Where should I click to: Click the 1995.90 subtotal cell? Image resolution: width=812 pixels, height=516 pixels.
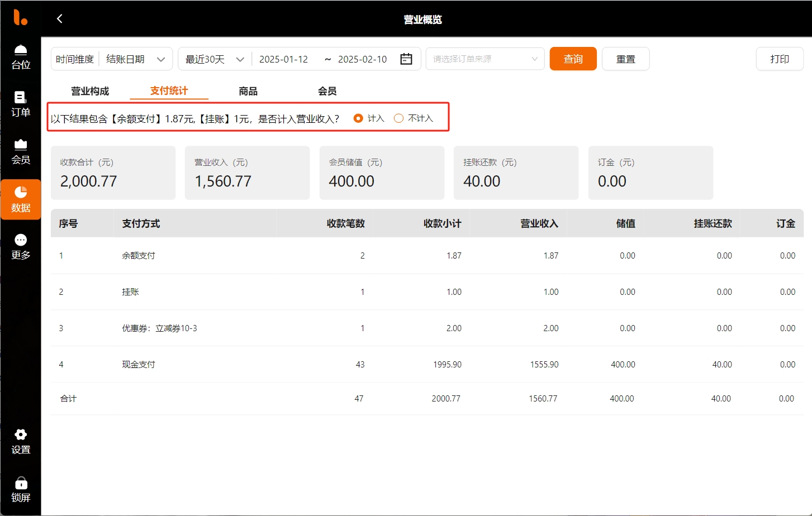click(x=447, y=365)
